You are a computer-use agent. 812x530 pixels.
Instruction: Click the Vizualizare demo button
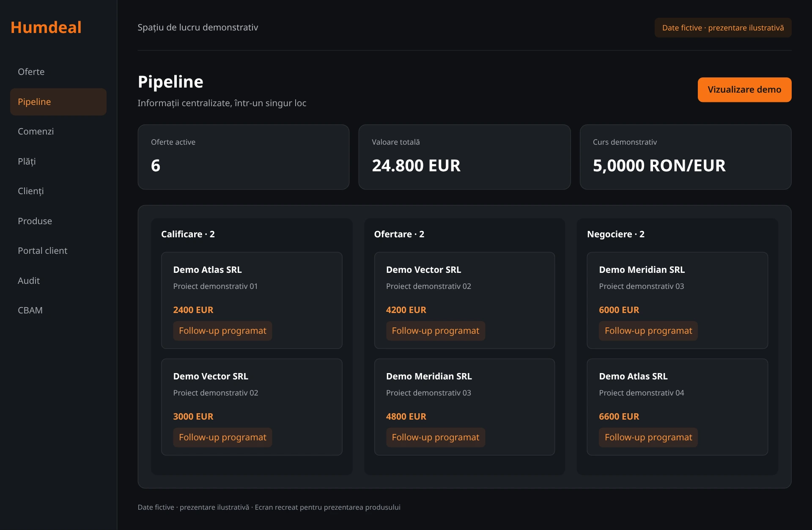click(744, 90)
